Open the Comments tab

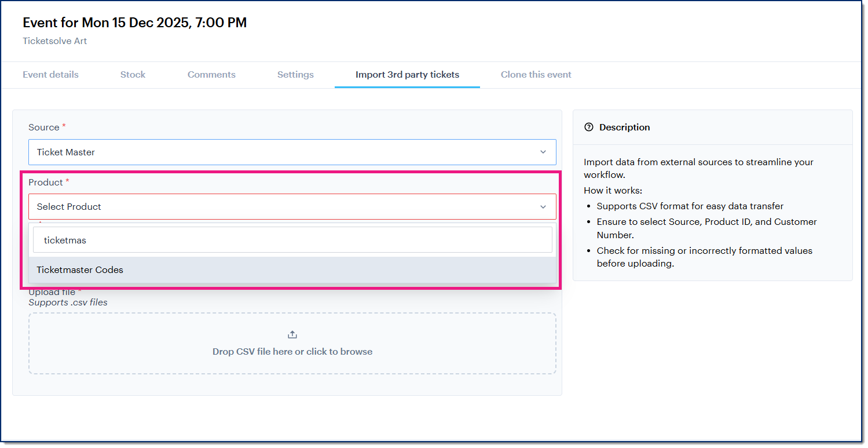[x=211, y=75]
